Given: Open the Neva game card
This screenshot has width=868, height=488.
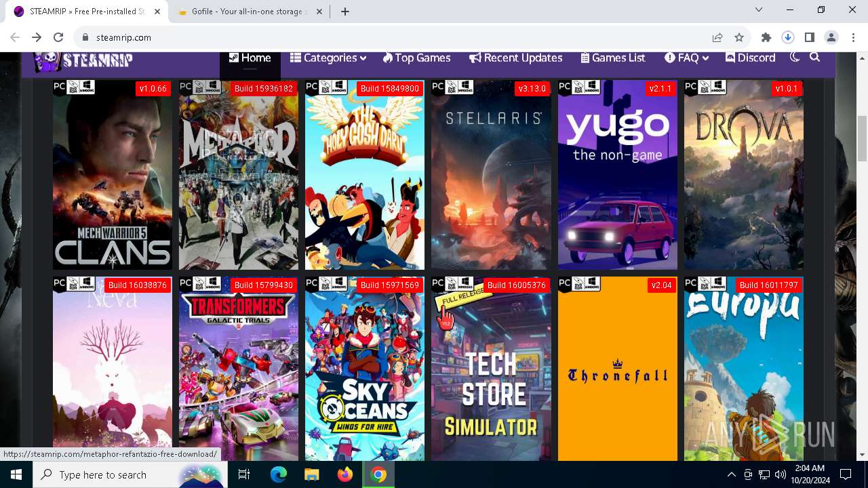Looking at the screenshot, I should point(113,369).
